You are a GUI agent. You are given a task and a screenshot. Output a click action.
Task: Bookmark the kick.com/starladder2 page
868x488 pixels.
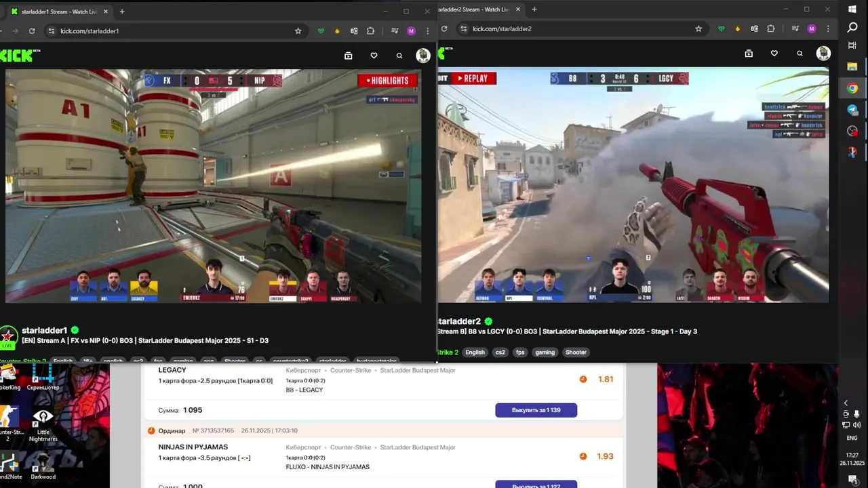point(698,28)
